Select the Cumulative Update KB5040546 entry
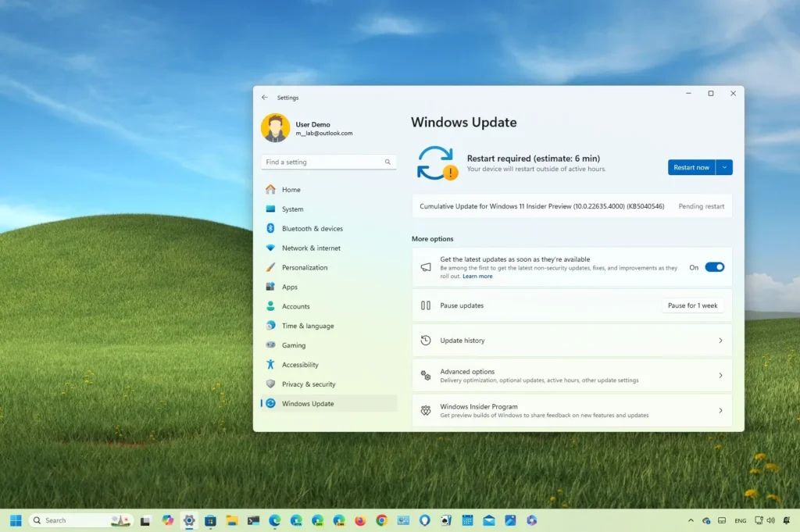 [x=572, y=206]
